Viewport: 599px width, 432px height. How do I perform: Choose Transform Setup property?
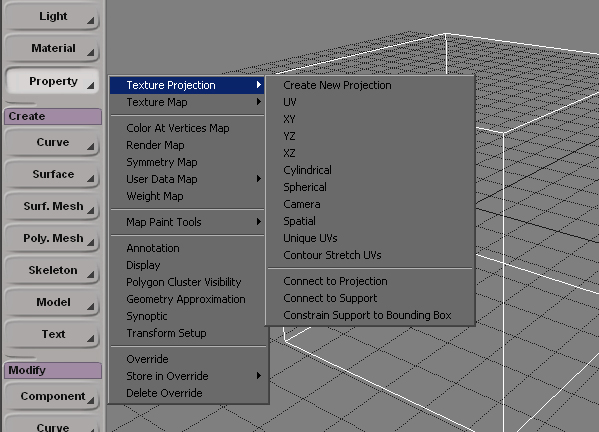click(x=187, y=333)
